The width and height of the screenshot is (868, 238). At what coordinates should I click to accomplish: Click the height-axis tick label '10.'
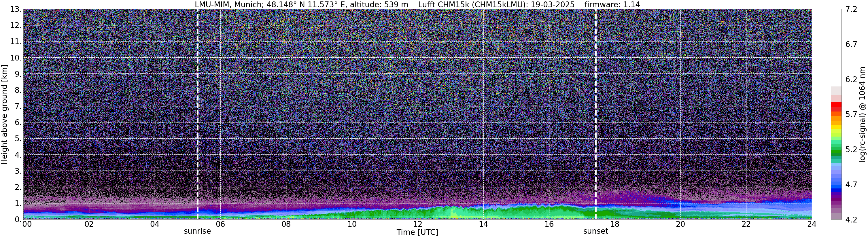[16, 58]
